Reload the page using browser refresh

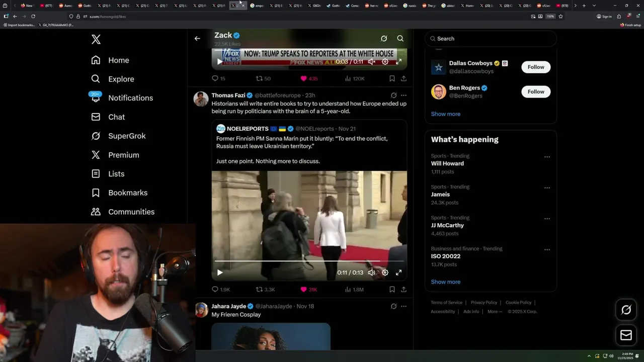[x=33, y=16]
